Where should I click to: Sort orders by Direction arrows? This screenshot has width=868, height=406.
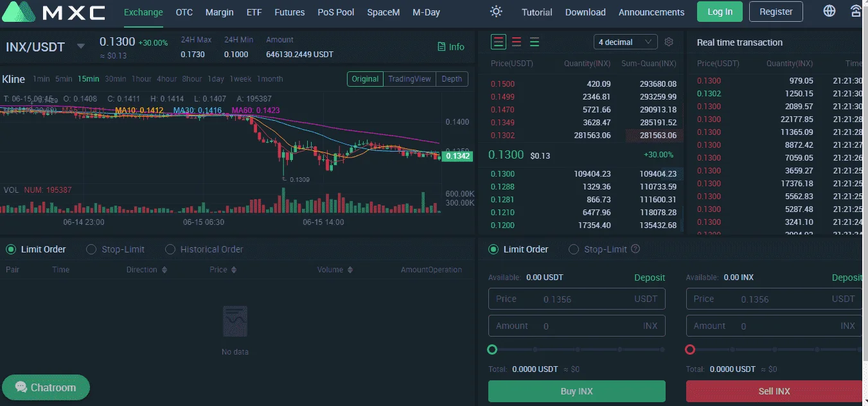[164, 270]
